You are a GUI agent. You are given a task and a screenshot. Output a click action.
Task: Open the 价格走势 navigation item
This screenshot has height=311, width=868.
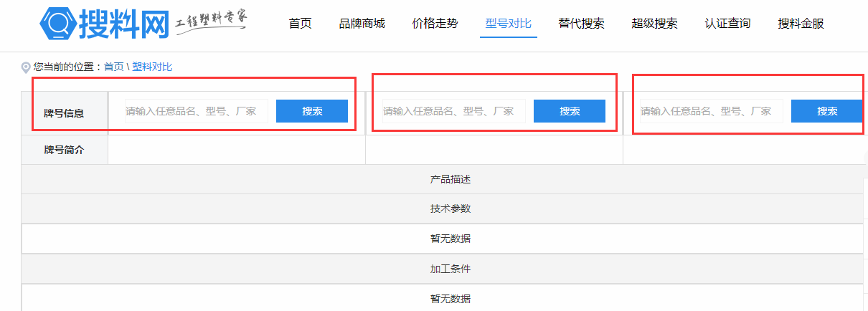[x=435, y=24]
